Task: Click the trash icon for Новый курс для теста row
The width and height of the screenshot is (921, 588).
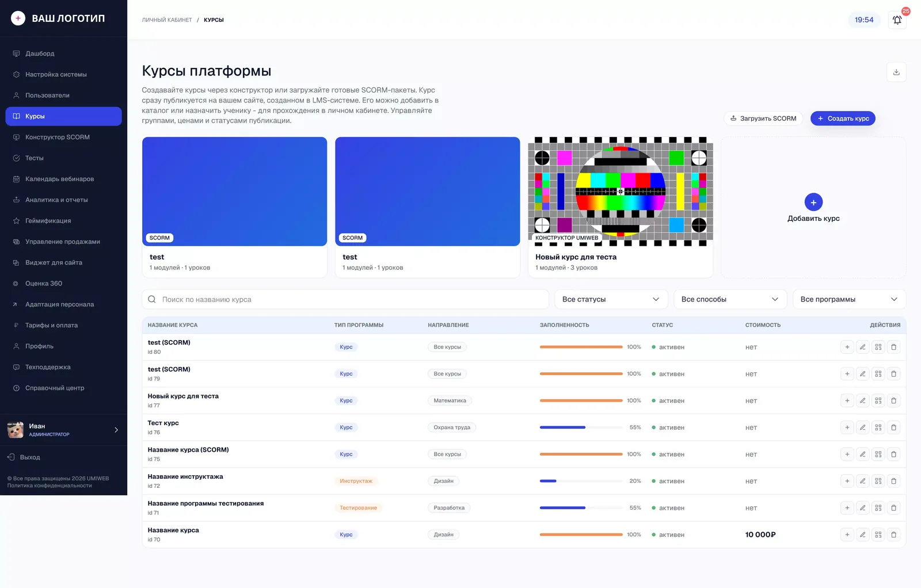Action: (893, 400)
